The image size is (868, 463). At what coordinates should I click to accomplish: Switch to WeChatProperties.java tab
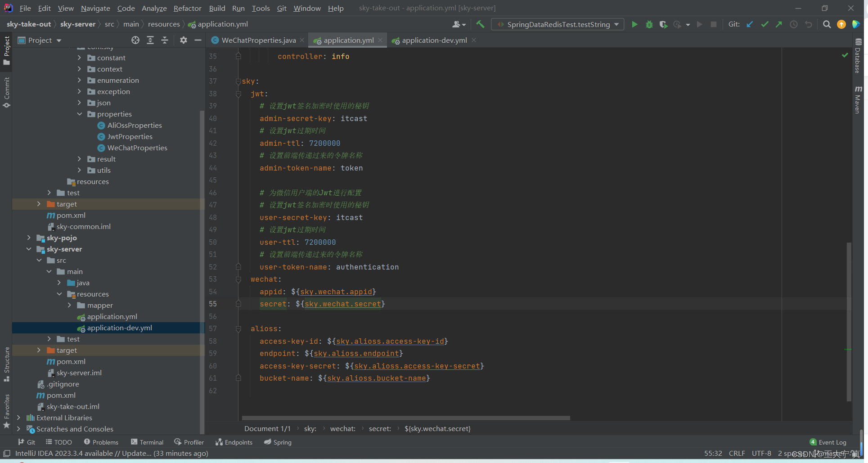coord(258,40)
